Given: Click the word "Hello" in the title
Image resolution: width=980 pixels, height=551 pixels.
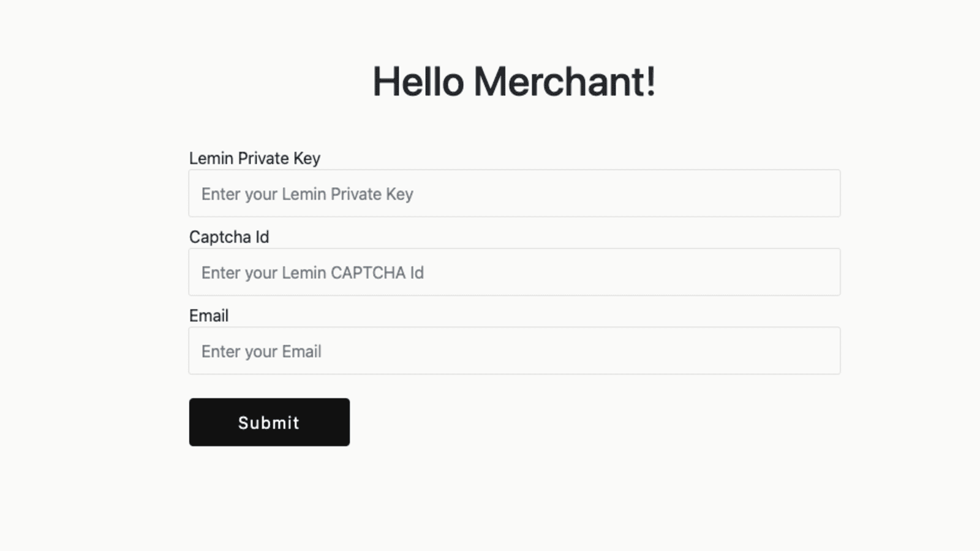Looking at the screenshot, I should [x=418, y=82].
